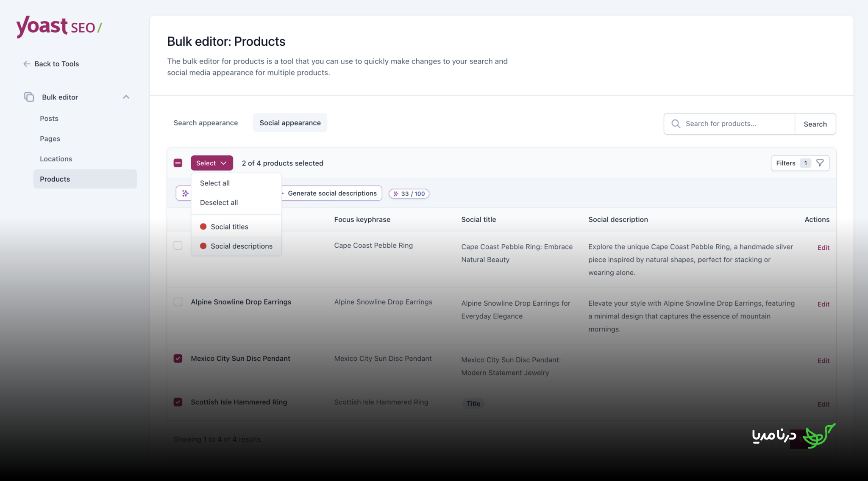Click the magnifier icon in search field
Viewport: 868px width, 481px height.
coord(676,124)
